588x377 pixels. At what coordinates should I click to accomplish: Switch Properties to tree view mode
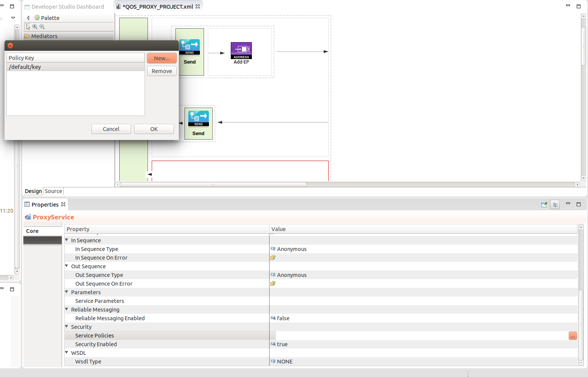point(555,204)
